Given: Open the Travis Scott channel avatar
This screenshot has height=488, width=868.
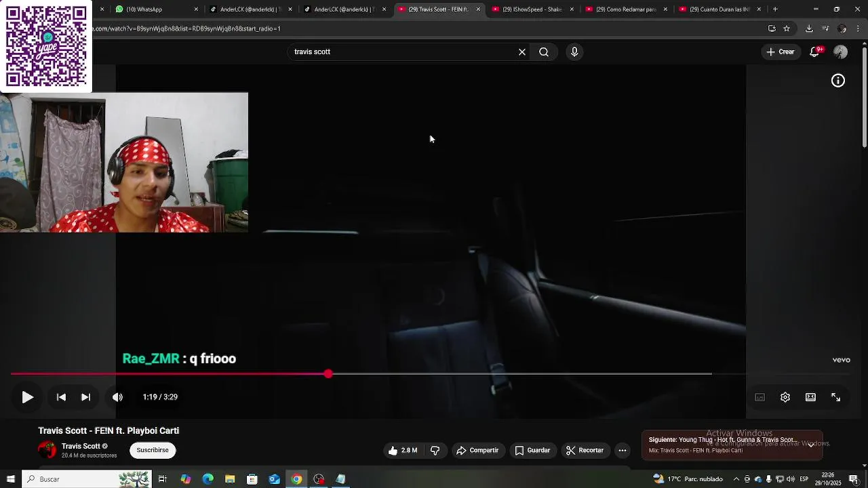Looking at the screenshot, I should click(47, 450).
